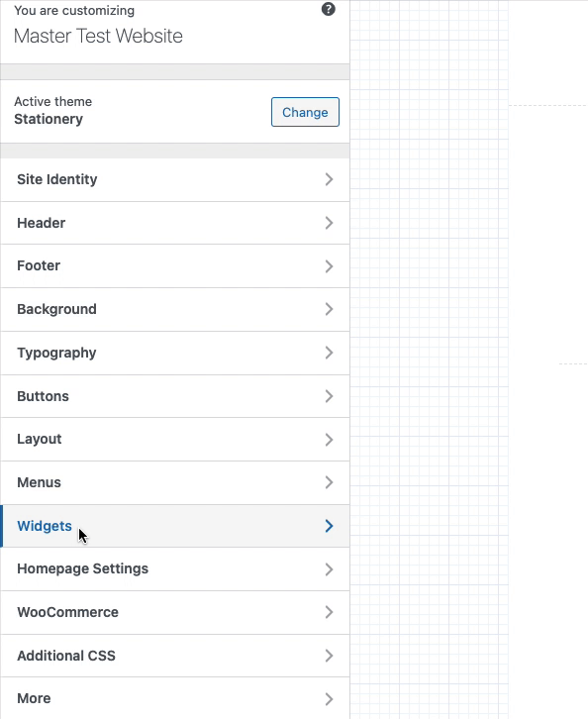The height and width of the screenshot is (719, 588).
Task: Click the help question mark icon
Action: click(328, 9)
